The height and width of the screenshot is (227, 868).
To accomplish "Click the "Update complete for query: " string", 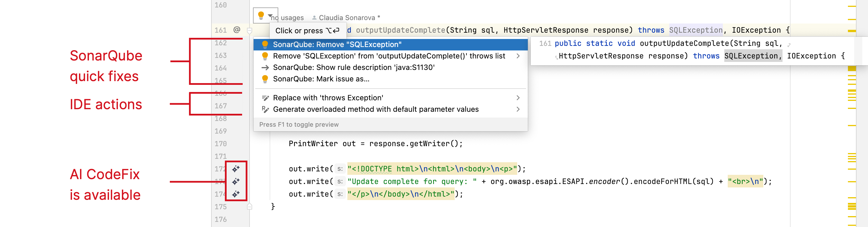I will click(x=412, y=181).
